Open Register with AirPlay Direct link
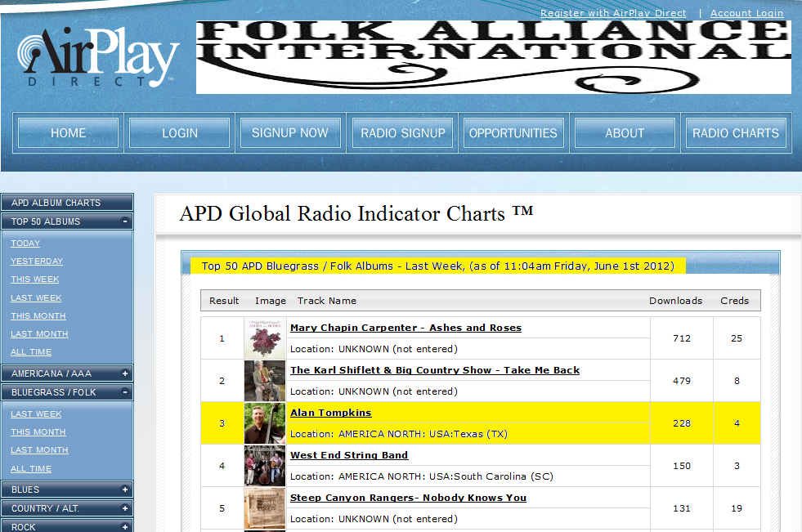The image size is (802, 532). 613,13
